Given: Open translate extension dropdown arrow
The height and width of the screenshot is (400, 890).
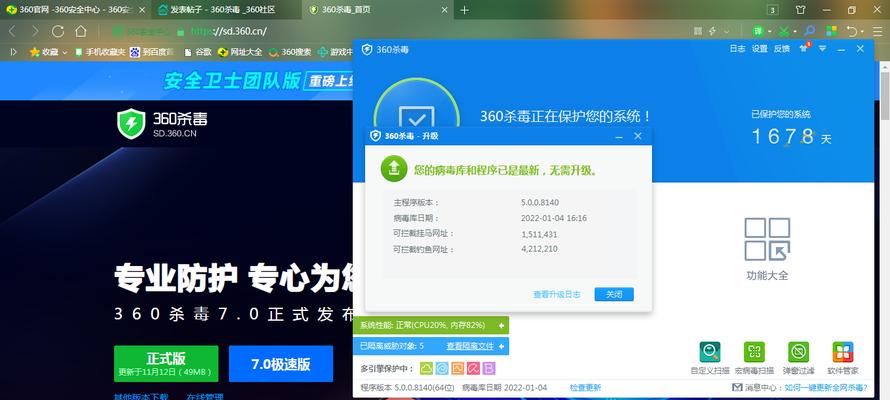Looking at the screenshot, I should tap(770, 32).
